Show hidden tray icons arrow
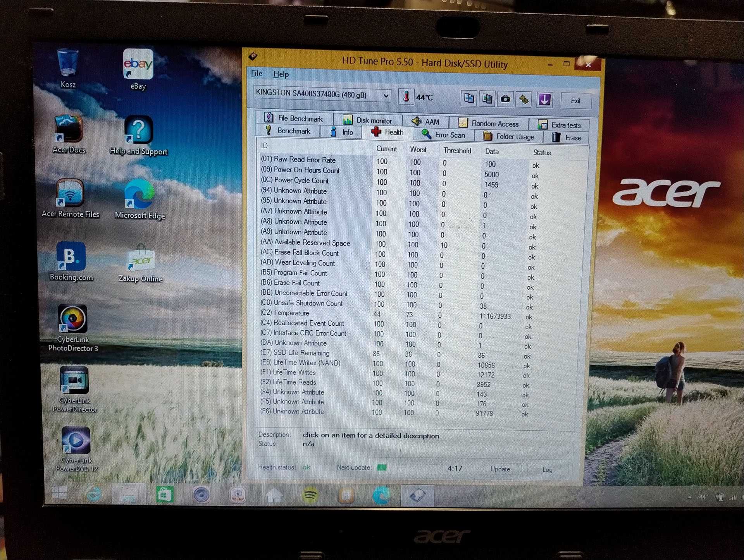The width and height of the screenshot is (744, 560). coord(689,497)
